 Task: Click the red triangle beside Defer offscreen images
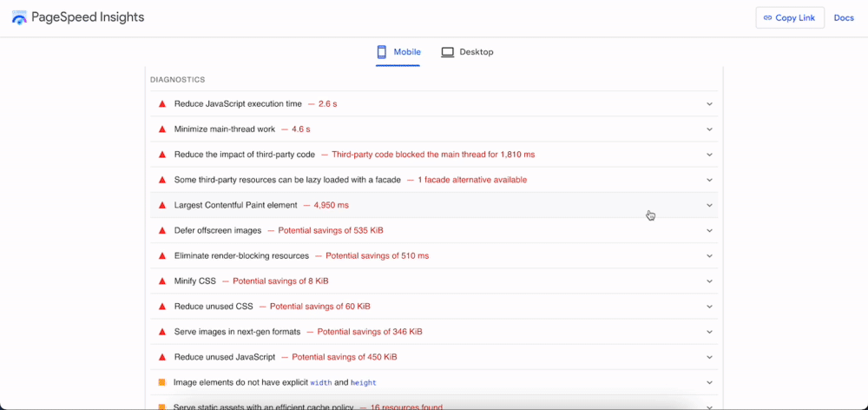tap(161, 231)
